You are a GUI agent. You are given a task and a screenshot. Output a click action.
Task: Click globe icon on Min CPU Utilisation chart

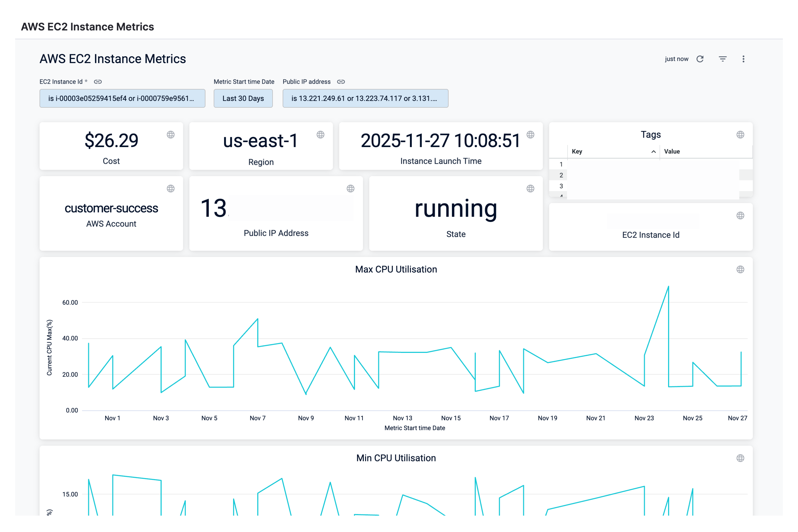tap(740, 458)
